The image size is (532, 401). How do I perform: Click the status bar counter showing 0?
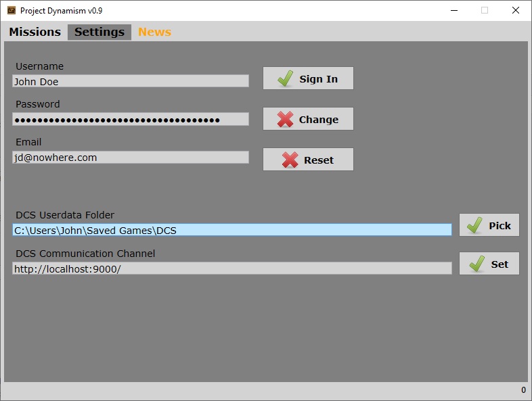(523, 390)
